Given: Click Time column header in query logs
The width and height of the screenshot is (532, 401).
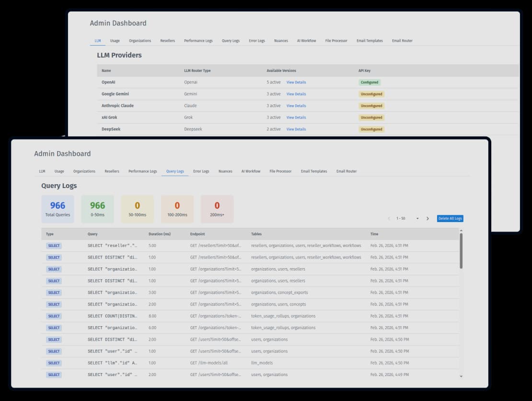Looking at the screenshot, I should tap(374, 234).
